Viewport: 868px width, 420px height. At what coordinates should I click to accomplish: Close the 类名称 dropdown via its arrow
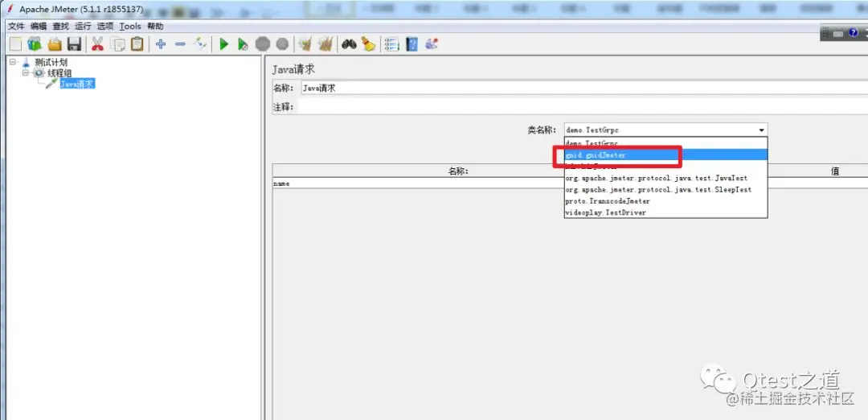[x=762, y=130]
